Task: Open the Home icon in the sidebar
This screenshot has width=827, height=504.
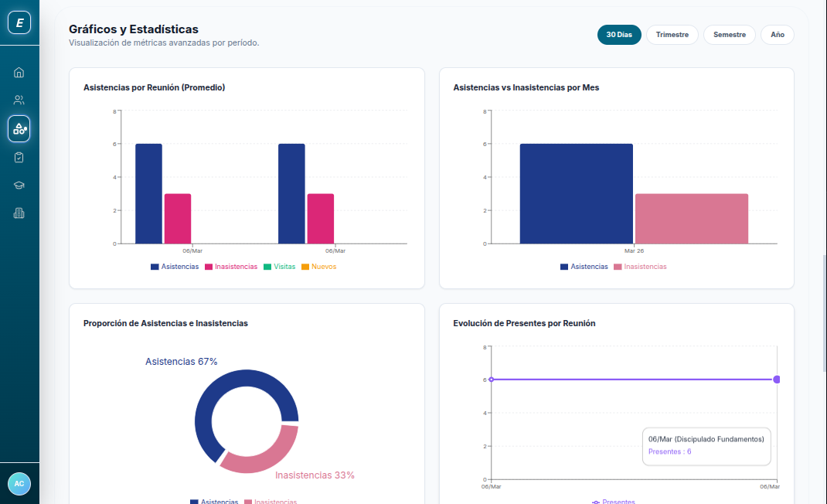Action: (19, 73)
